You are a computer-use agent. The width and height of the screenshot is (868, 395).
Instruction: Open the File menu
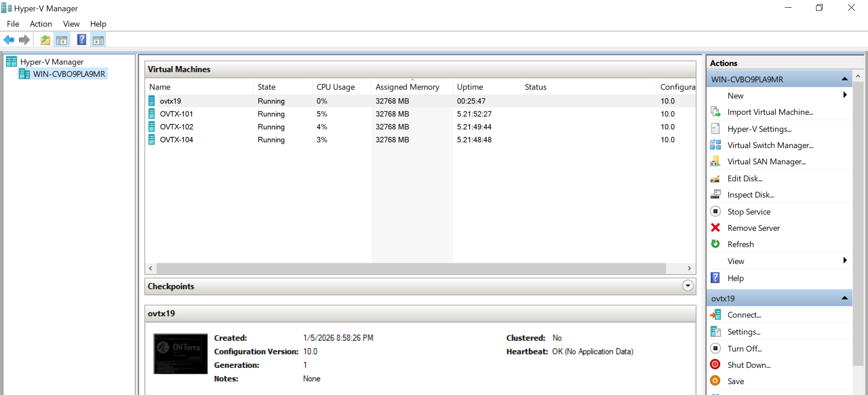13,24
